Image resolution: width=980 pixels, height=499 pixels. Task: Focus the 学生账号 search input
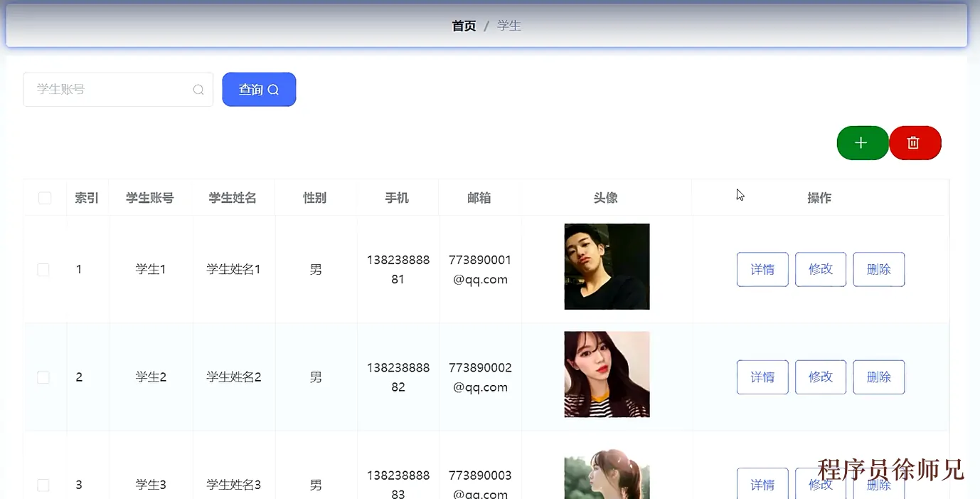point(118,90)
